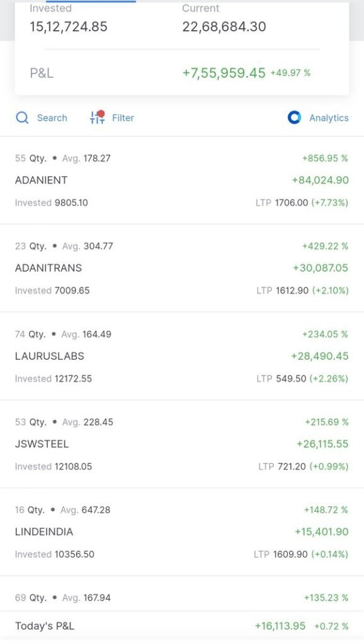
Task: Open the LAURUSLABS holding
Action: click(x=182, y=356)
